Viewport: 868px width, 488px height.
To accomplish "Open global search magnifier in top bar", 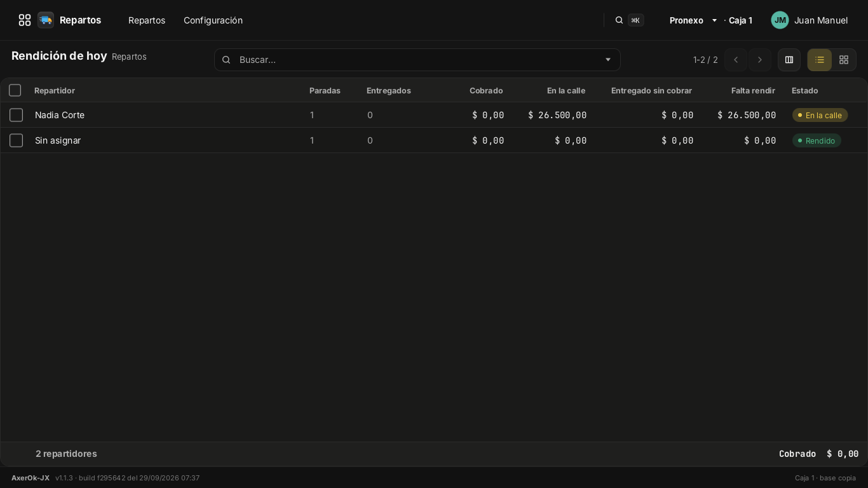I will (619, 20).
